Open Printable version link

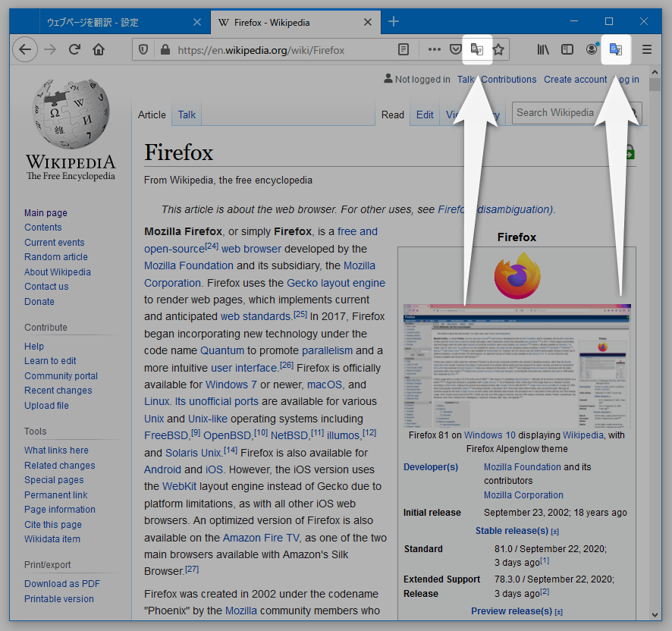click(x=58, y=598)
